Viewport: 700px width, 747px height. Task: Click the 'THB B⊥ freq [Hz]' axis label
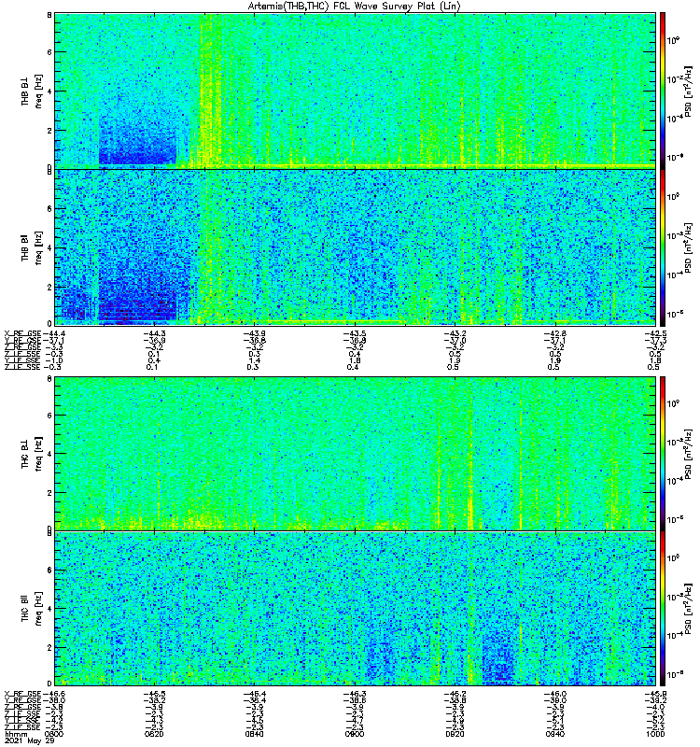(32, 91)
